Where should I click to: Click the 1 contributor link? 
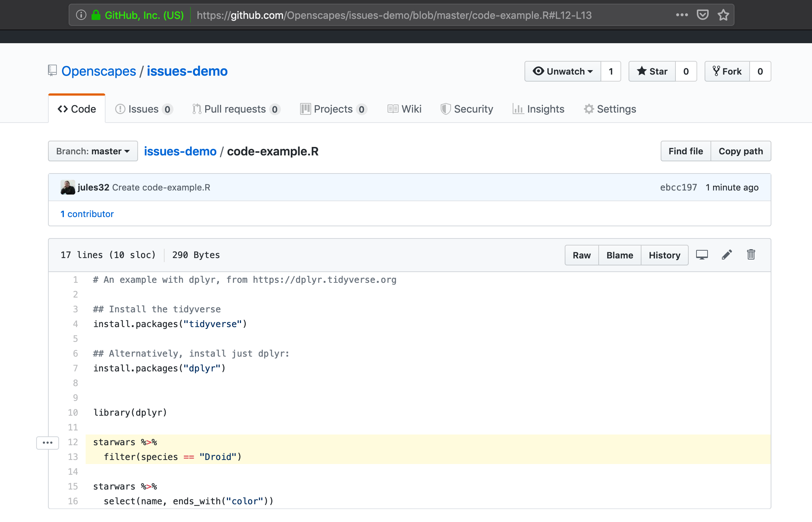click(x=87, y=214)
